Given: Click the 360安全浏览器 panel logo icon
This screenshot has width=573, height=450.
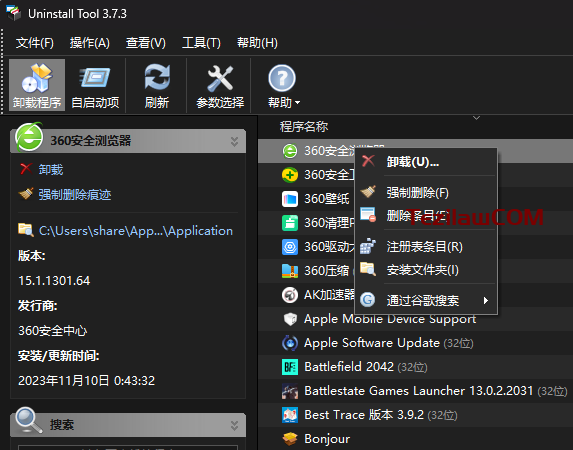Looking at the screenshot, I should pyautogui.click(x=29, y=137).
